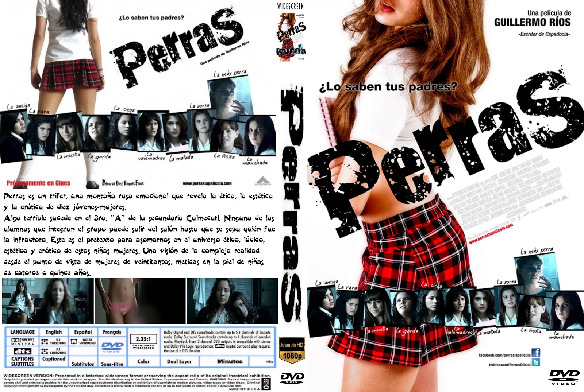
Task: Click the back cover '¿Lo saben tus padres?' tagline
Action: [151, 18]
